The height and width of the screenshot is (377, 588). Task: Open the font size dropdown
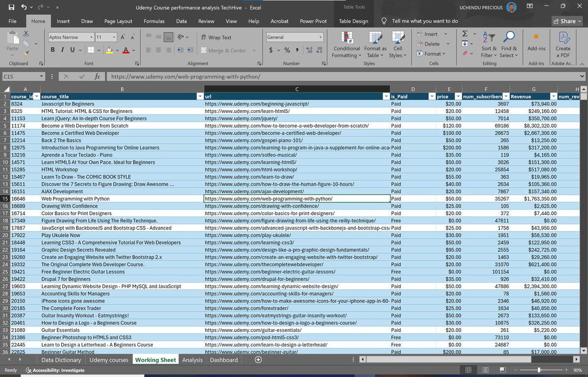(114, 37)
